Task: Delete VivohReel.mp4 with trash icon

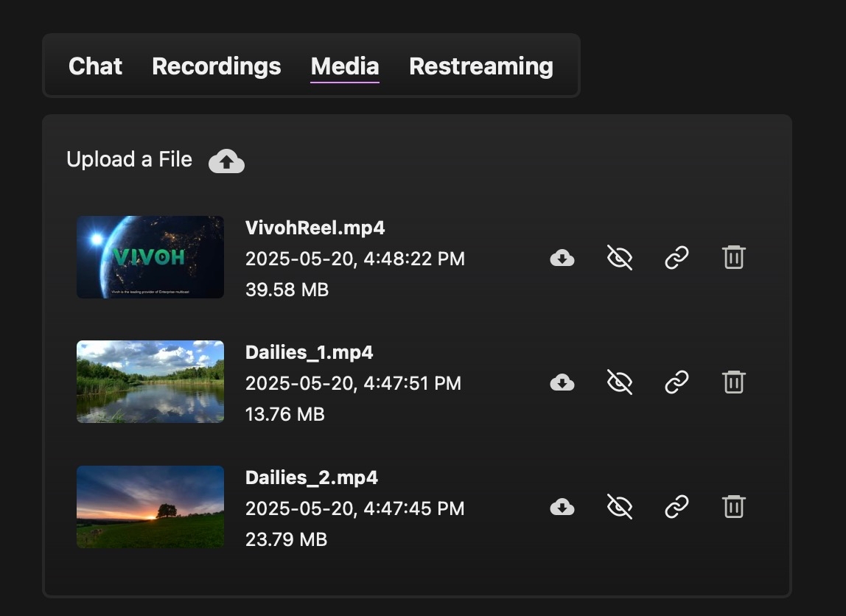Action: [x=733, y=257]
